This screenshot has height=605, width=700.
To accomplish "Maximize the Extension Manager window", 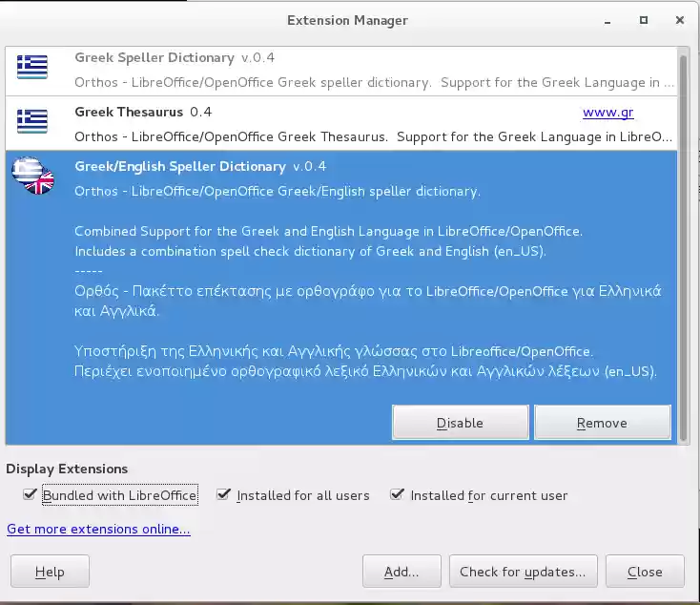I will (x=644, y=19).
